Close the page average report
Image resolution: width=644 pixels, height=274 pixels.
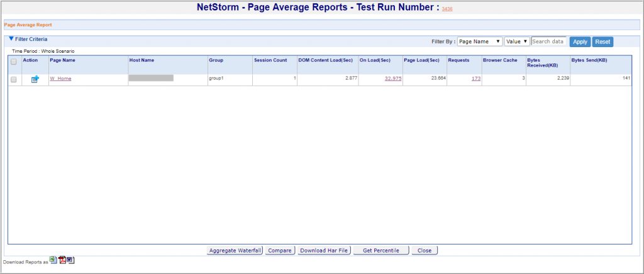[425, 251]
